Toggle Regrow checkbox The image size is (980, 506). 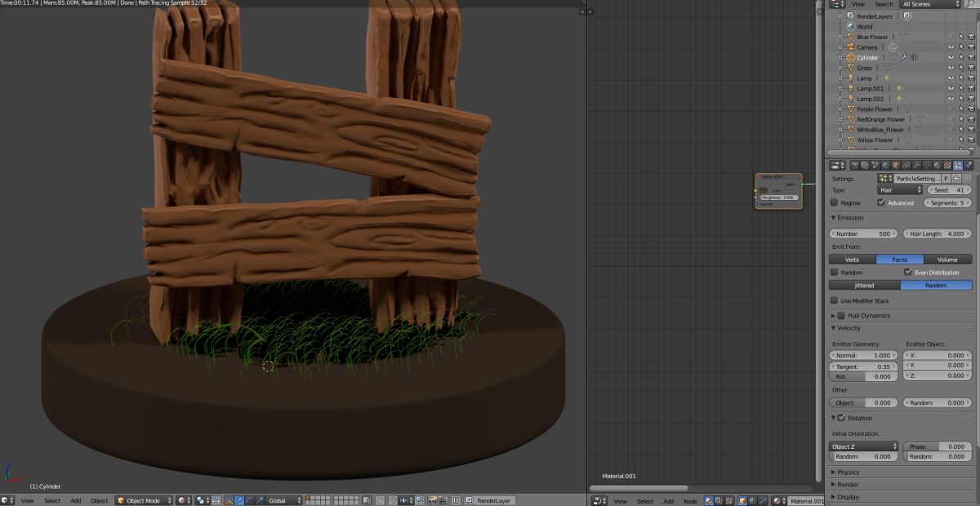tap(834, 202)
